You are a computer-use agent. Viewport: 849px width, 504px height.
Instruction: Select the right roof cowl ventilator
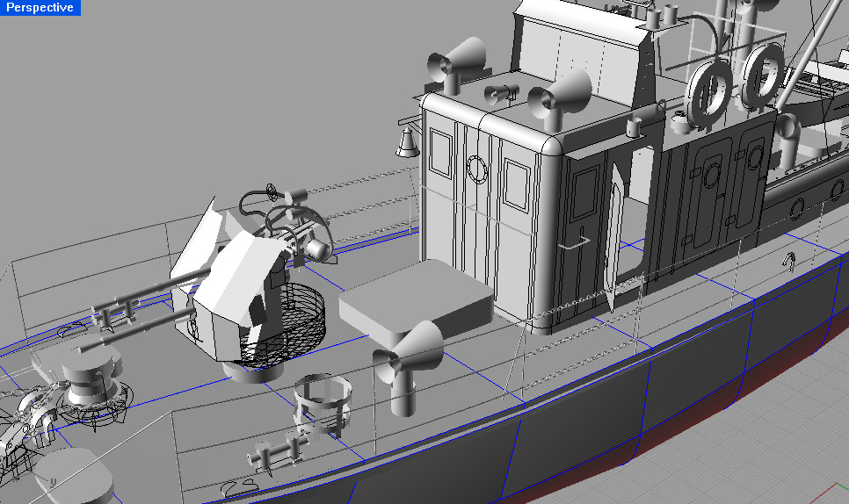559,99
